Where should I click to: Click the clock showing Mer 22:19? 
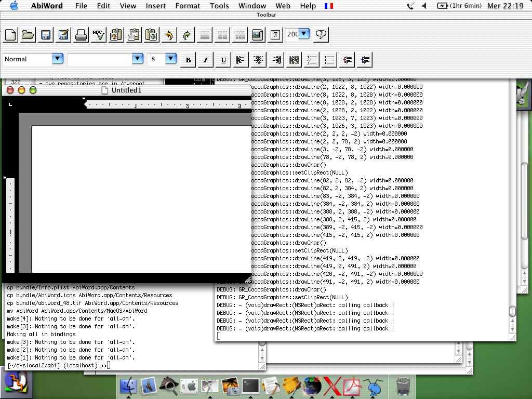point(505,6)
